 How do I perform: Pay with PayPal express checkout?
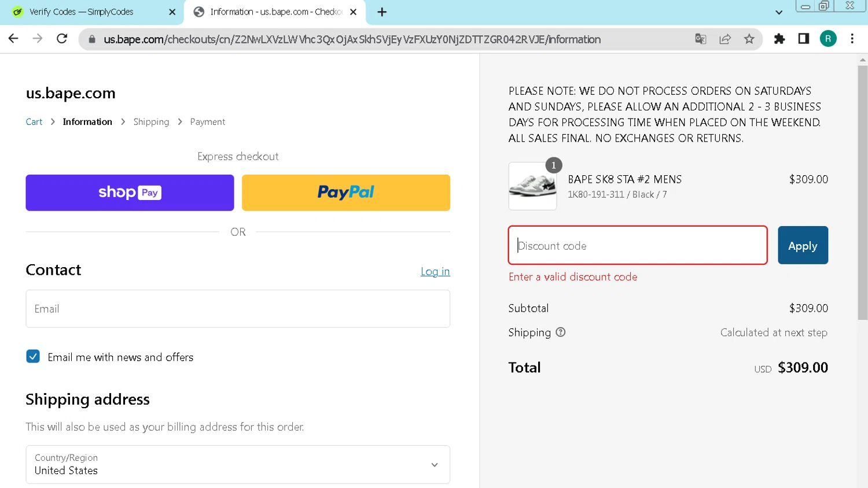click(346, 193)
